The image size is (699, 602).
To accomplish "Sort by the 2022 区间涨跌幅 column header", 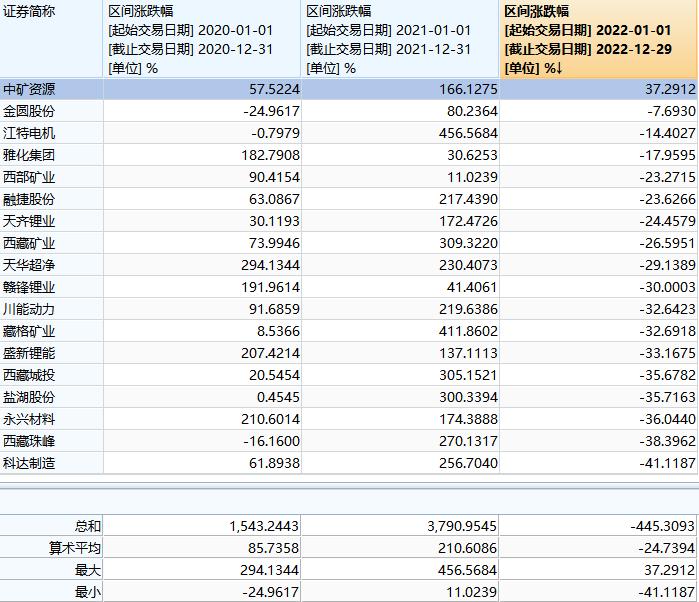I will [x=599, y=39].
